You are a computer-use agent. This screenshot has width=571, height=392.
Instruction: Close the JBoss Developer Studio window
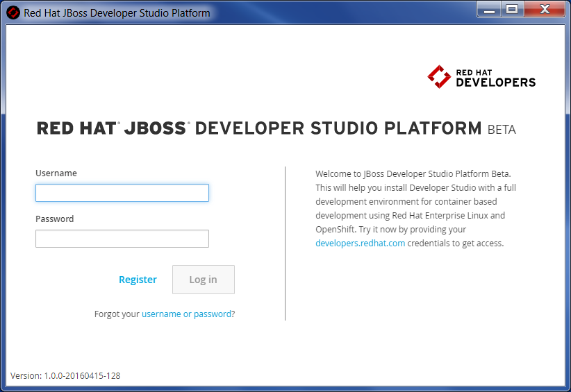point(544,9)
